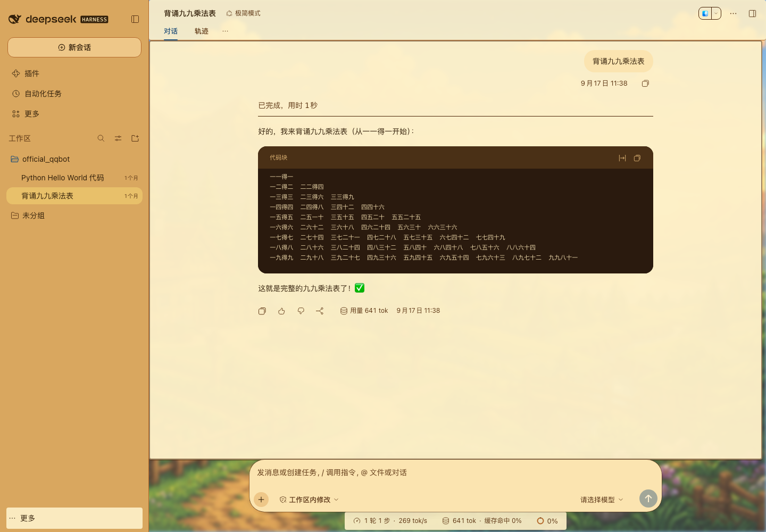
Task: Switch to the 对话 tab
Action: [x=171, y=31]
